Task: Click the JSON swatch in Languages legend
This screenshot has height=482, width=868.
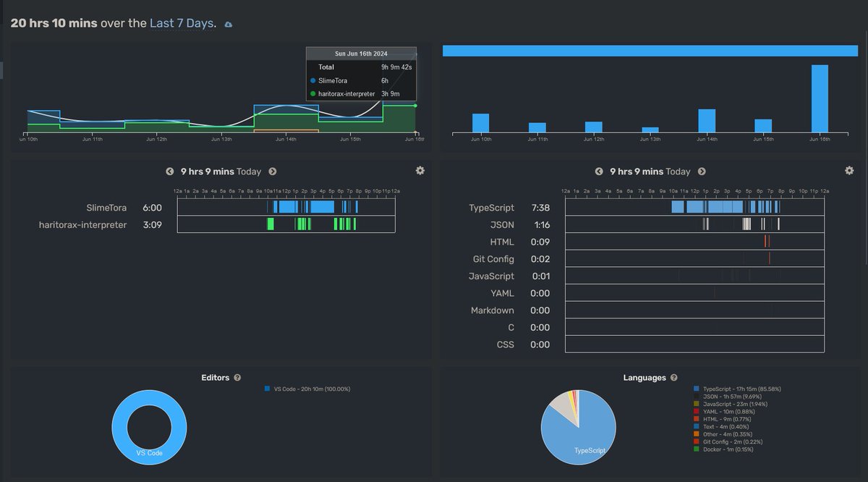Action: tap(697, 397)
